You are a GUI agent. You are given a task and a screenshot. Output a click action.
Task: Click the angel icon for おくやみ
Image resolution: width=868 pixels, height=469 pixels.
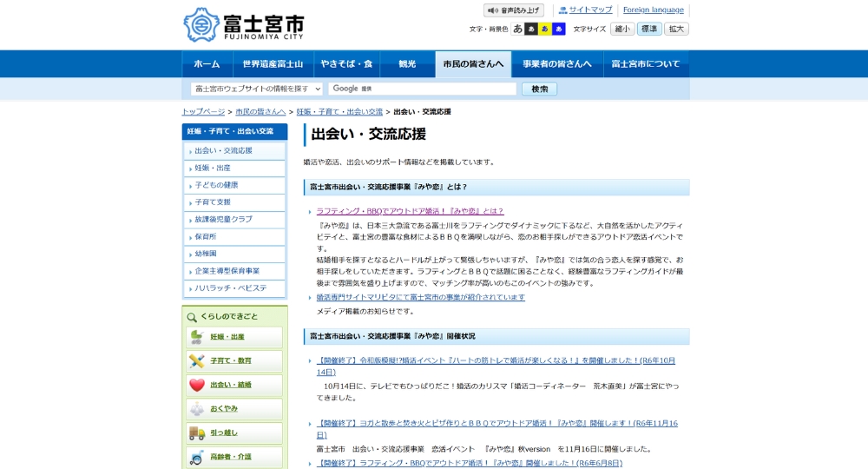[x=197, y=409]
